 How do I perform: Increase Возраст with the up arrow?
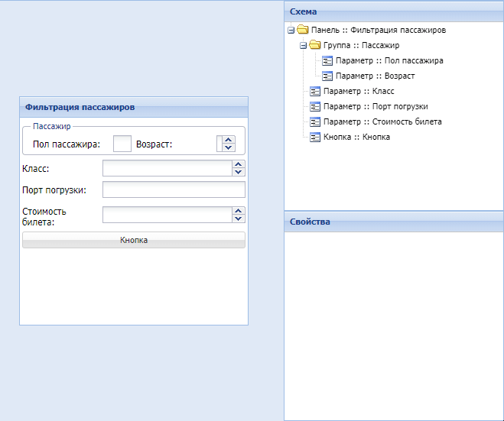point(229,140)
